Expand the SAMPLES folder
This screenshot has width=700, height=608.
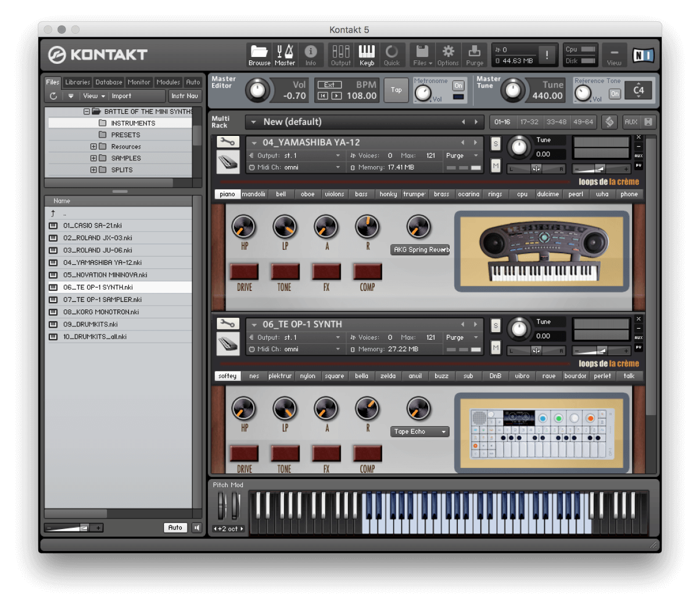click(x=94, y=158)
